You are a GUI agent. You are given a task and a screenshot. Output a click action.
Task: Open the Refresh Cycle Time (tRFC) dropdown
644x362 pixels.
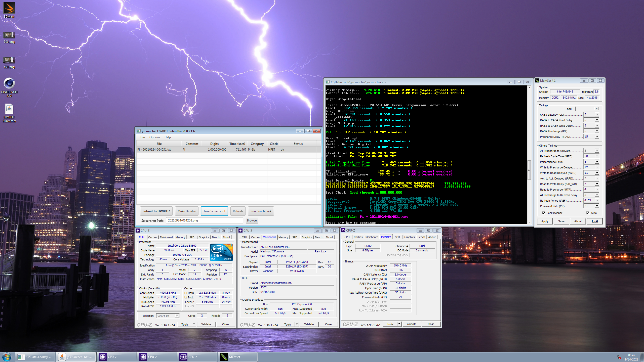(x=597, y=156)
